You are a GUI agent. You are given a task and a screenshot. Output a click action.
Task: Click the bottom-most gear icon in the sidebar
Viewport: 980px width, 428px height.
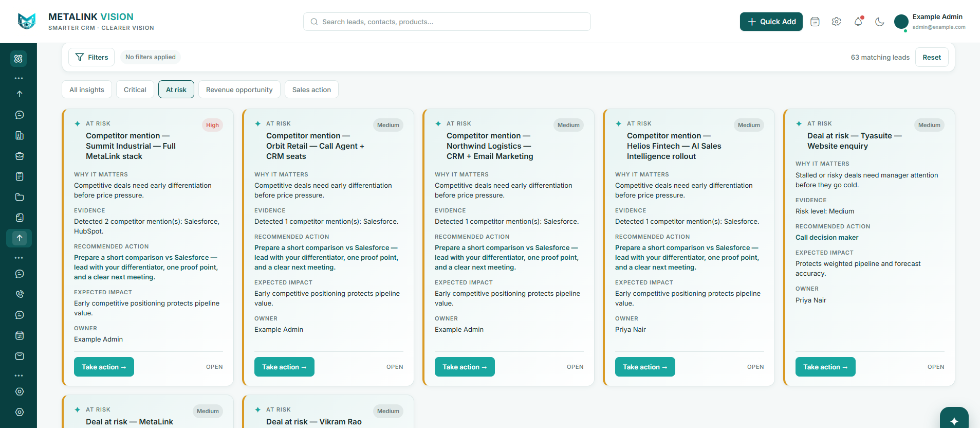click(x=20, y=412)
